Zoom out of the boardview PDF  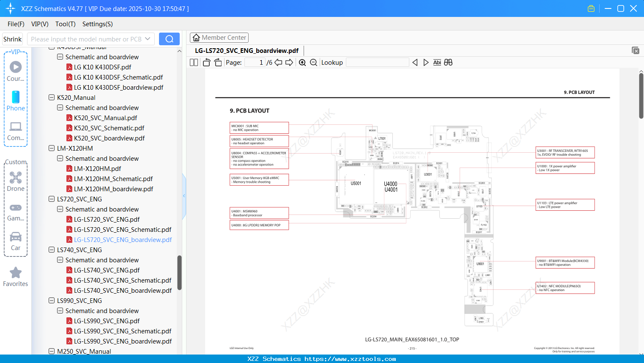(313, 62)
